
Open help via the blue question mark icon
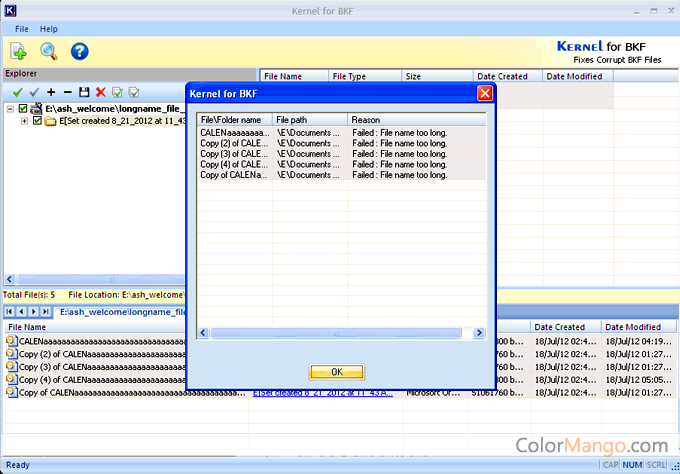click(x=79, y=51)
